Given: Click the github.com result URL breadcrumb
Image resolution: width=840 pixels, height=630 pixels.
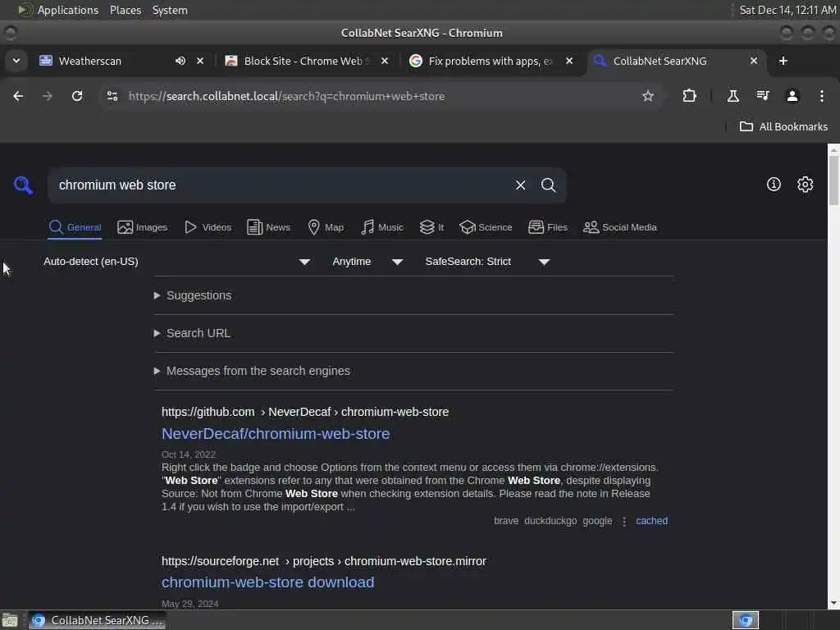Looking at the screenshot, I should coord(305,412).
